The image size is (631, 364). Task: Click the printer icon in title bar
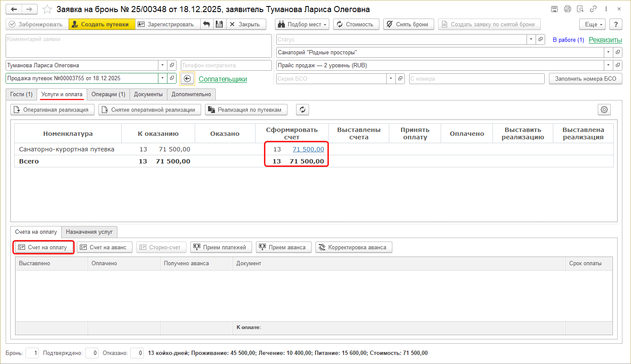568,9
